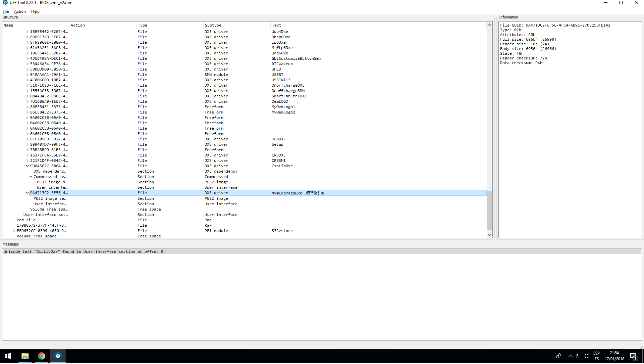Screen dimensions: 644x364
Task: Expand the 16271FCA-55D9 CRBDXE file
Action: pyautogui.click(x=27, y=155)
